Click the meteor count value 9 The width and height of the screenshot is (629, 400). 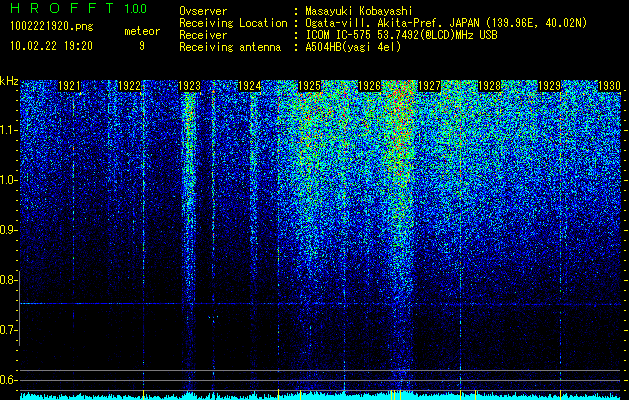(142, 46)
